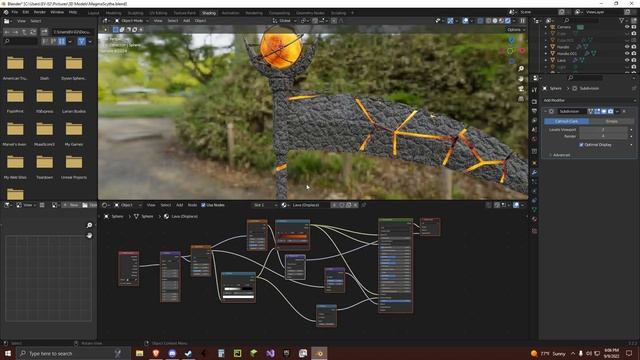Click the pan hand icon in 3D viewport
Image resolution: width=640 pixels, height=360 pixels.
point(521,79)
